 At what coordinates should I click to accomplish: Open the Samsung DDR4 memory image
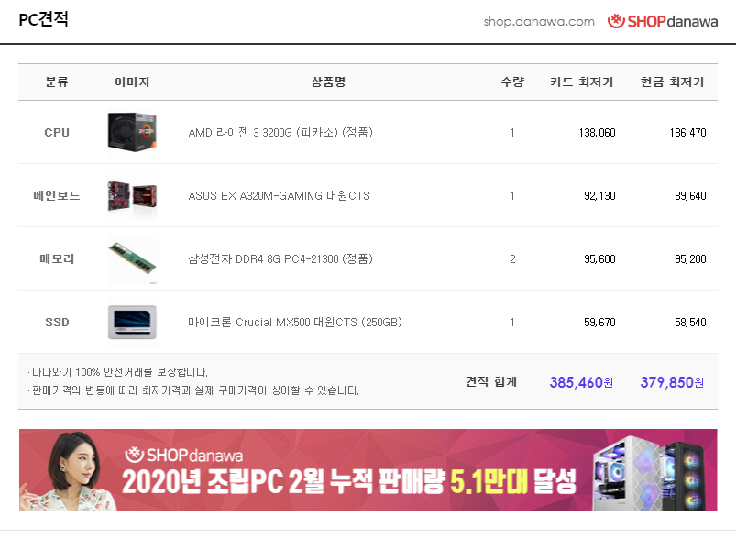tap(132, 259)
